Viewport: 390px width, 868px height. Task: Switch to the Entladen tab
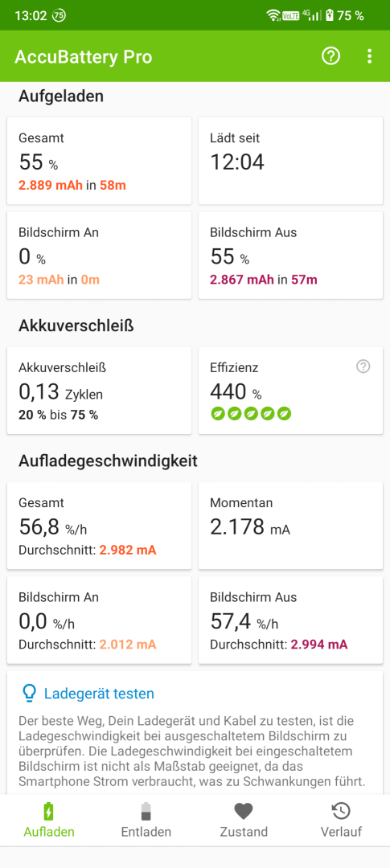(x=146, y=820)
